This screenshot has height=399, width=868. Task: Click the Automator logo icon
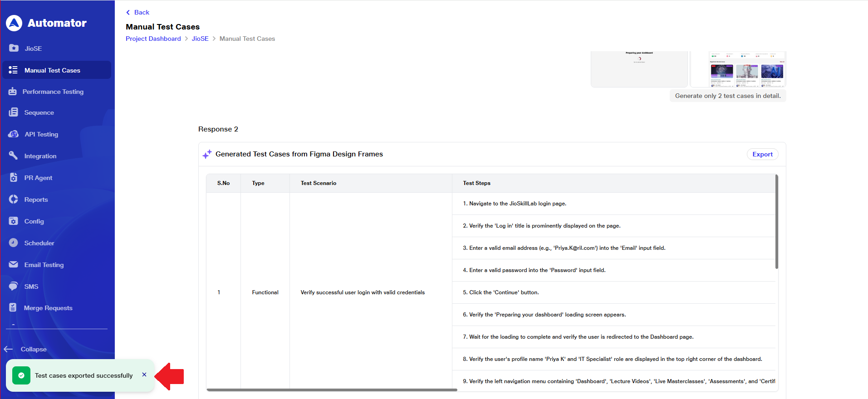pos(14,23)
